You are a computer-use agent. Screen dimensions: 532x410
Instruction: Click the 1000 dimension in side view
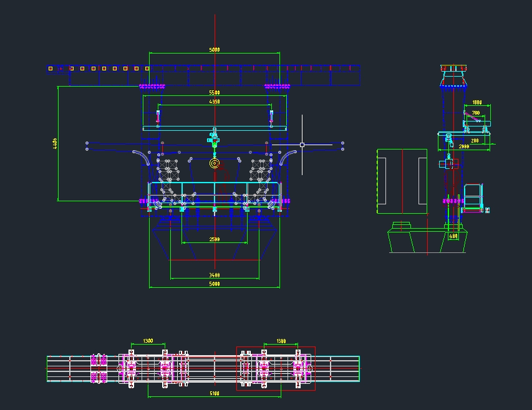click(477, 102)
